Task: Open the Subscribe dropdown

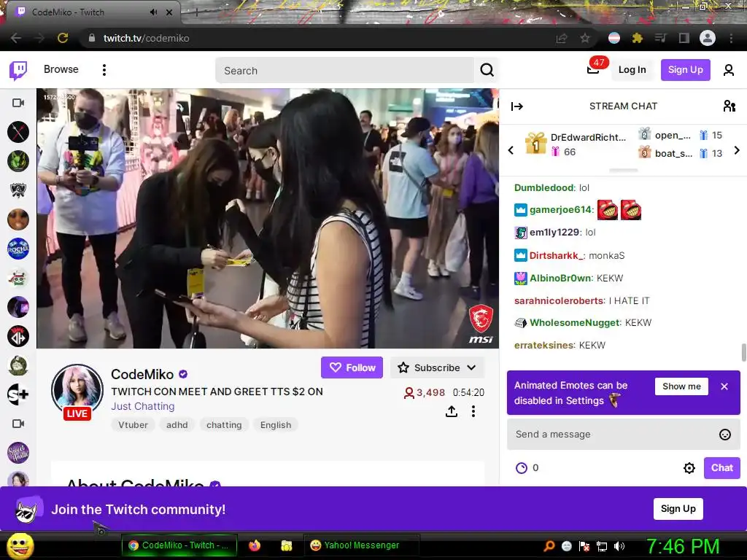Action: (x=437, y=367)
